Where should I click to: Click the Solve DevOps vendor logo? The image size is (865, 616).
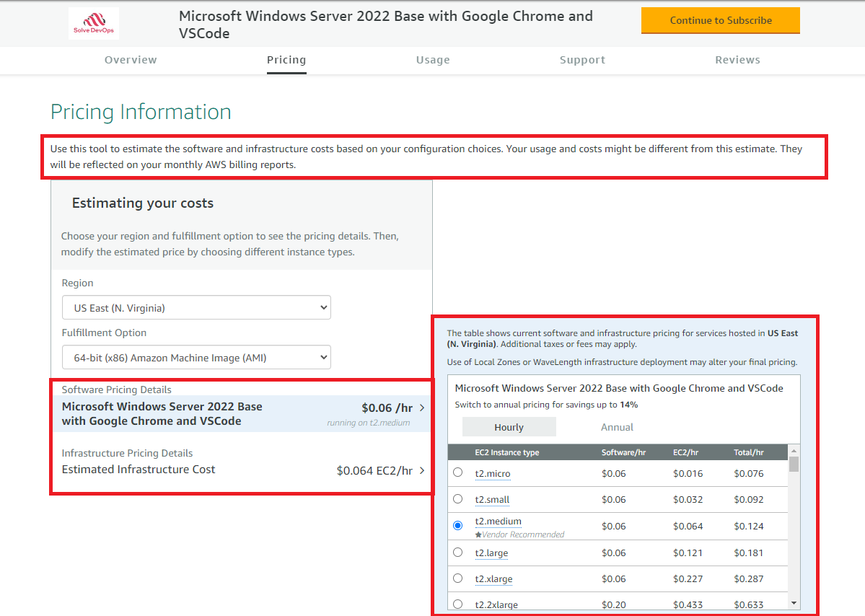94,23
